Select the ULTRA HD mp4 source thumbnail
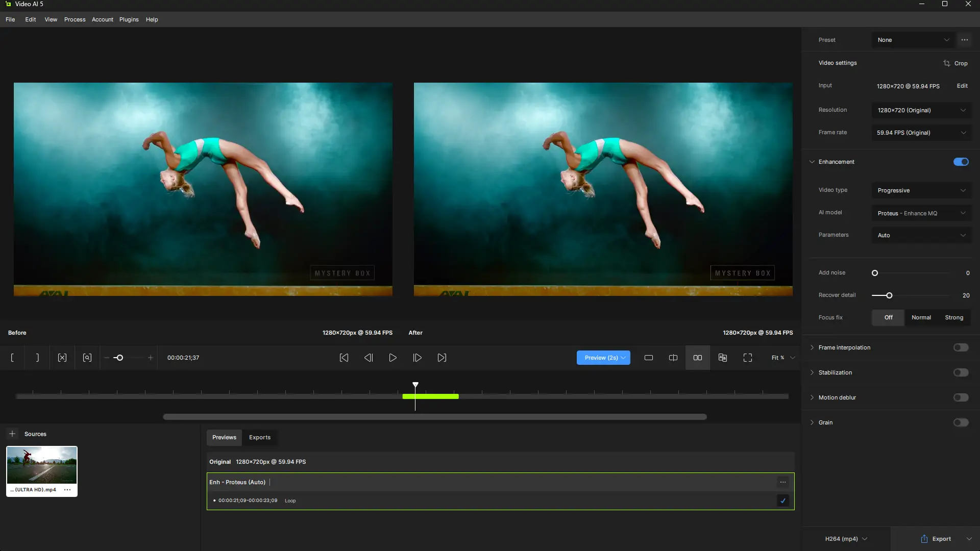Viewport: 980px width, 551px height. click(41, 465)
